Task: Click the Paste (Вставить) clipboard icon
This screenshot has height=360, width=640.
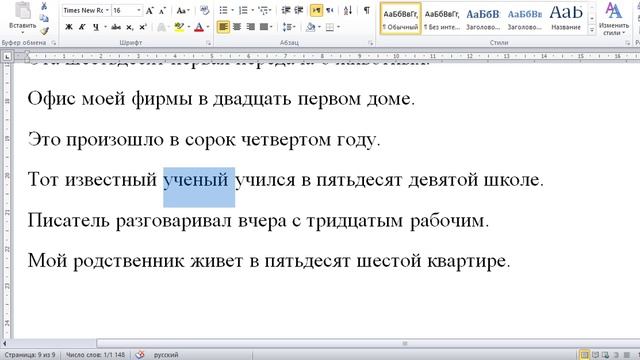Action: [x=22, y=11]
